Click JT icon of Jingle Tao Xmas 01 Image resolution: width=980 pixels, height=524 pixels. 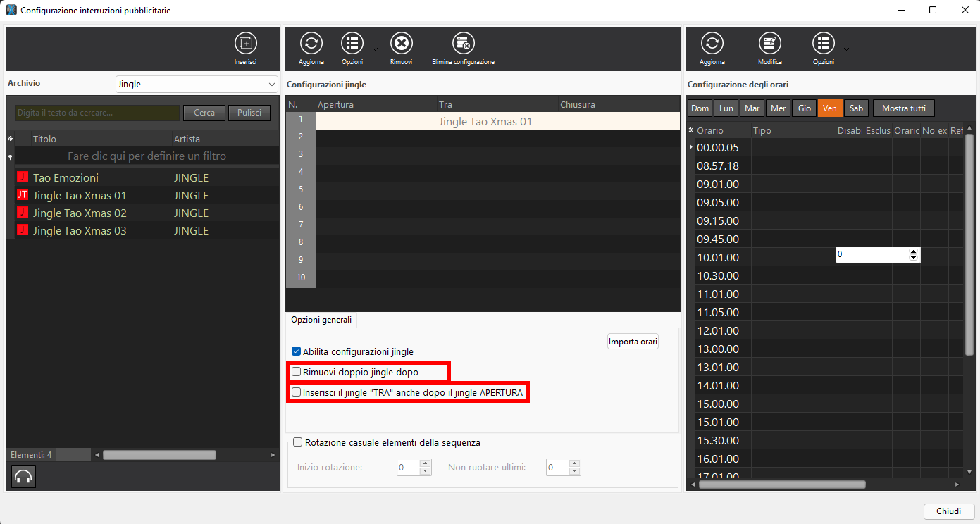pos(22,195)
